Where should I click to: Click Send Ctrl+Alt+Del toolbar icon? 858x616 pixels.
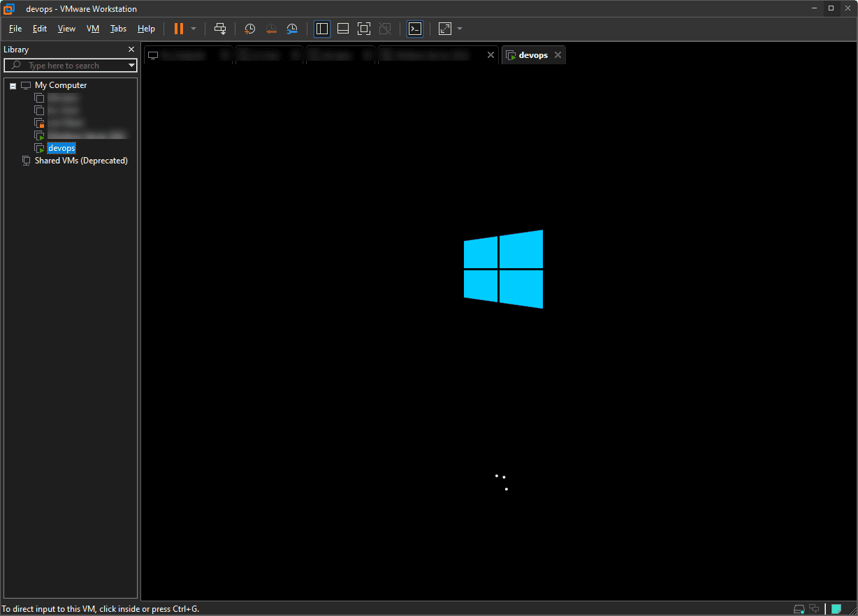click(x=220, y=29)
